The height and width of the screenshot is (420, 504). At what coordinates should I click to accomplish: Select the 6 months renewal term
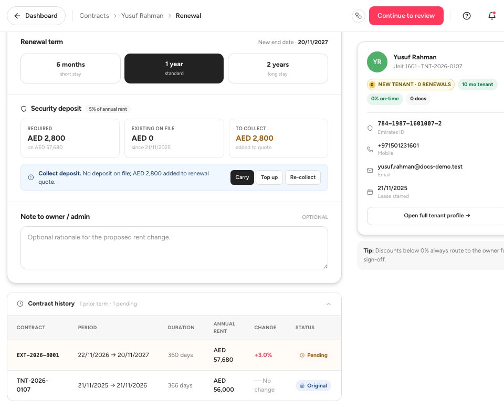pos(70,68)
